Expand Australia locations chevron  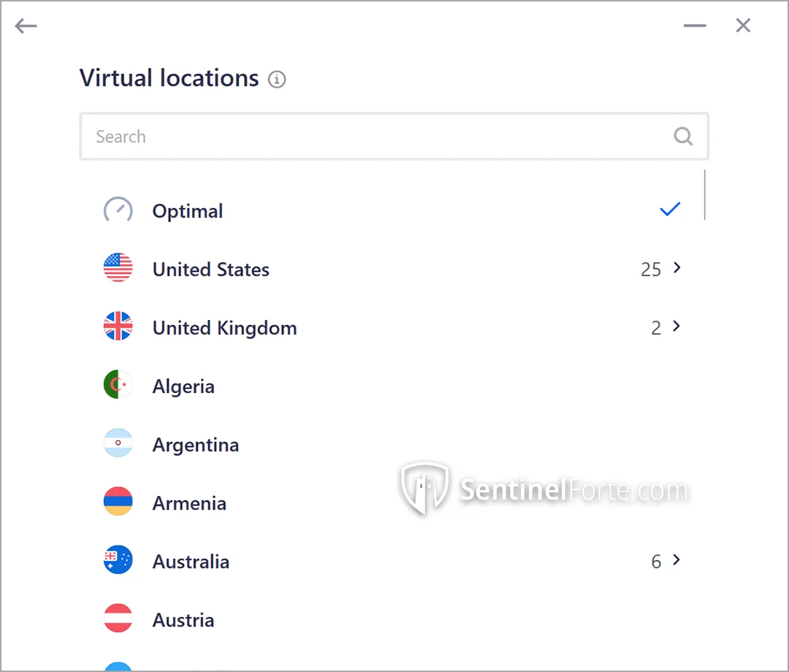[x=676, y=560]
